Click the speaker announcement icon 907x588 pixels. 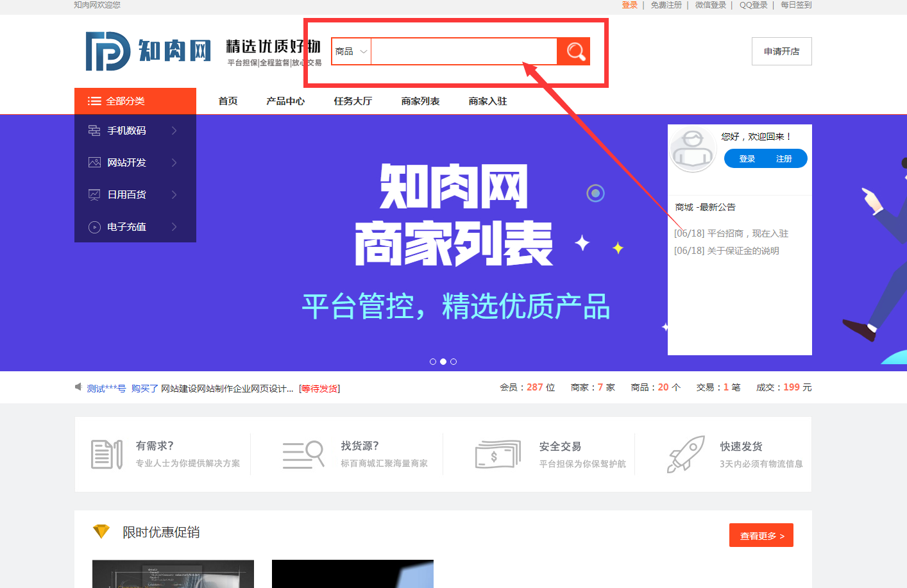point(78,387)
